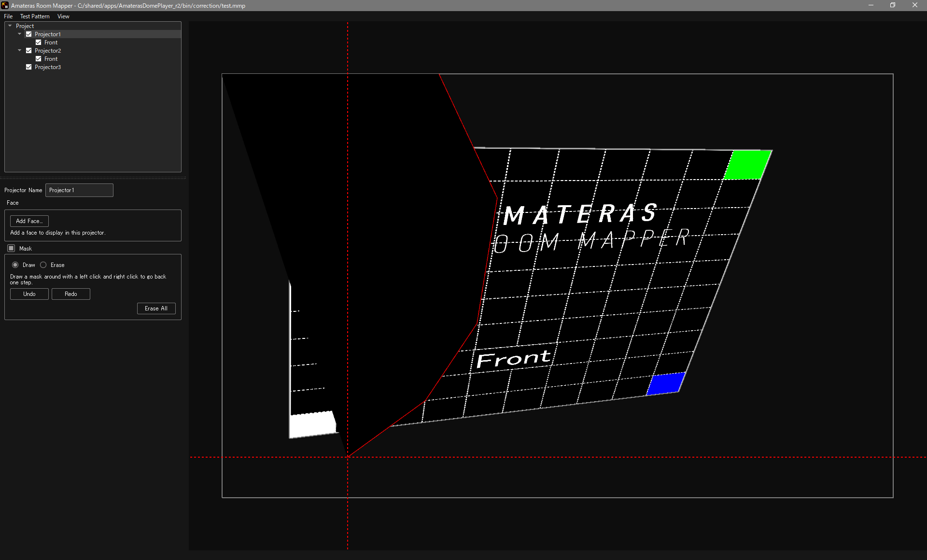Viewport: 927px width, 560px height.
Task: Open the Test Pattern menu
Action: tap(35, 16)
